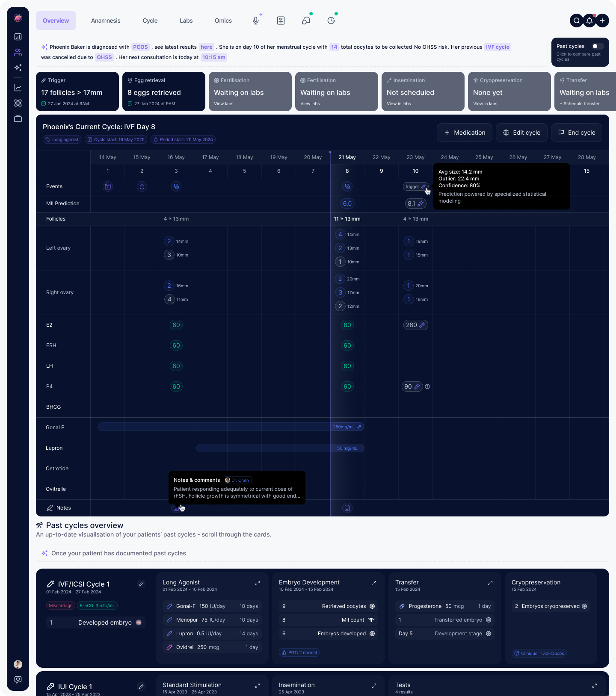
Task: Open the Labs tab
Action: pyautogui.click(x=186, y=21)
